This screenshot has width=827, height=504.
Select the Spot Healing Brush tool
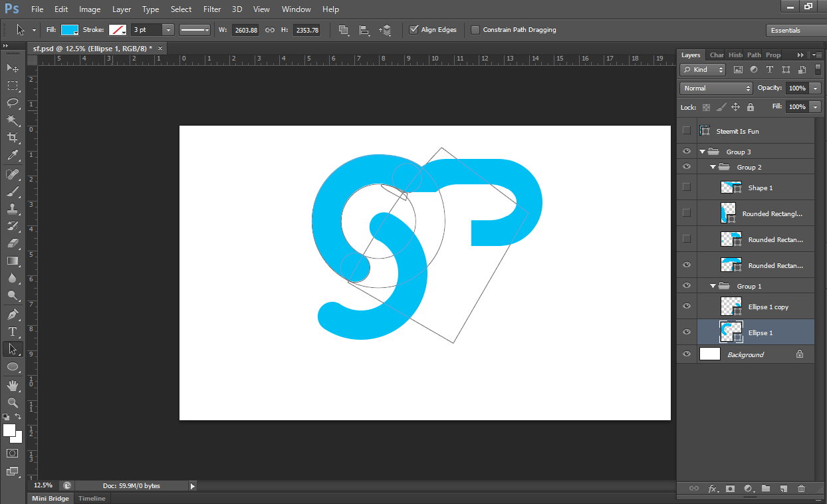13,174
